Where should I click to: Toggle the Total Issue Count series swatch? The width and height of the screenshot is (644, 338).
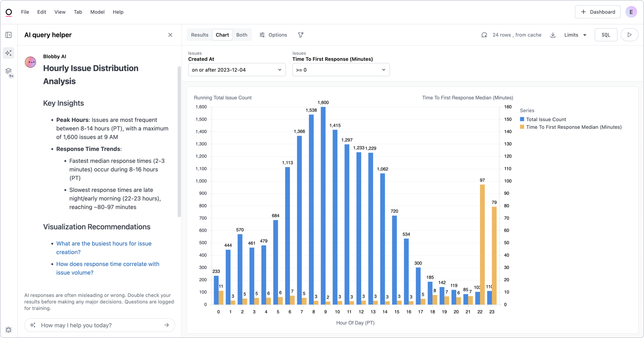click(521, 119)
